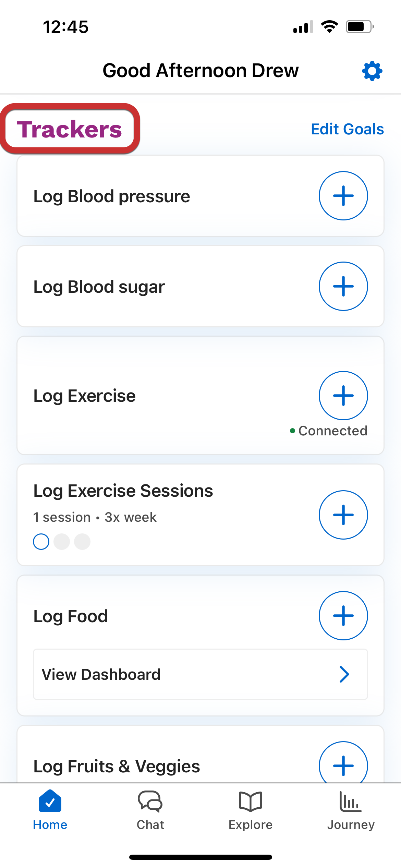This screenshot has width=401, height=868.
Task: Tap plus icon for Log Blood pressure
Action: 343,196
